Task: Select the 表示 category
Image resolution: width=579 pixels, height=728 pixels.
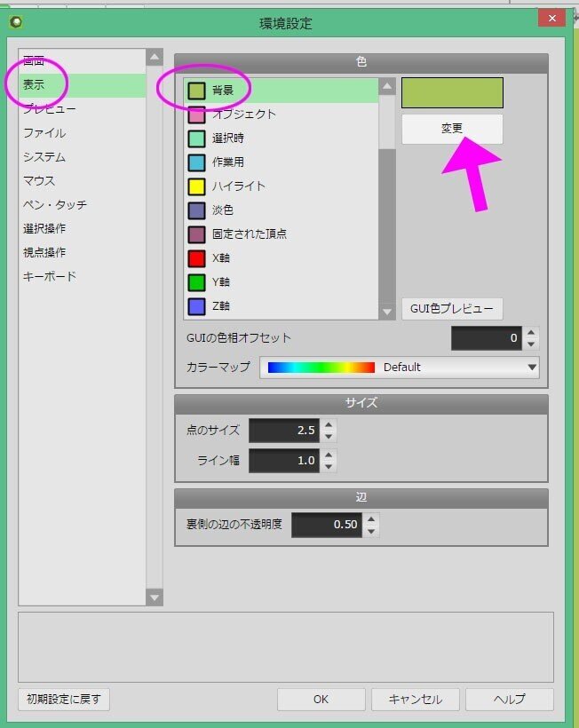Action: 82,85
